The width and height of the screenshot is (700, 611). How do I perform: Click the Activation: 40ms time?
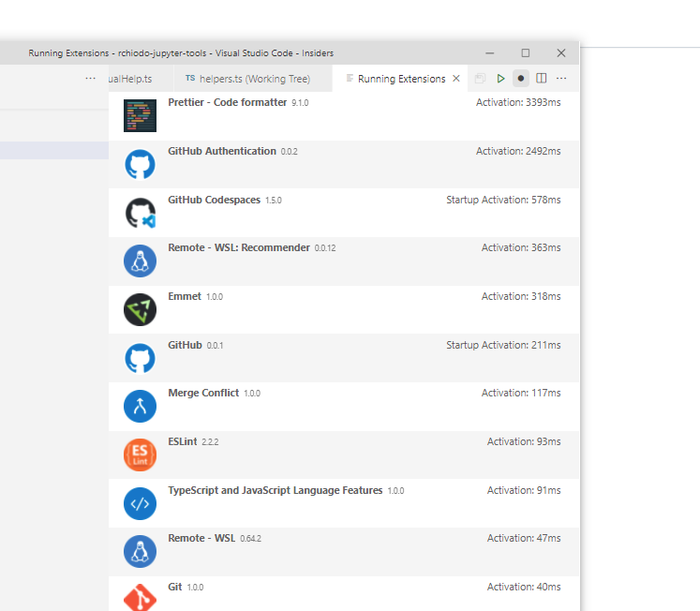[524, 587]
